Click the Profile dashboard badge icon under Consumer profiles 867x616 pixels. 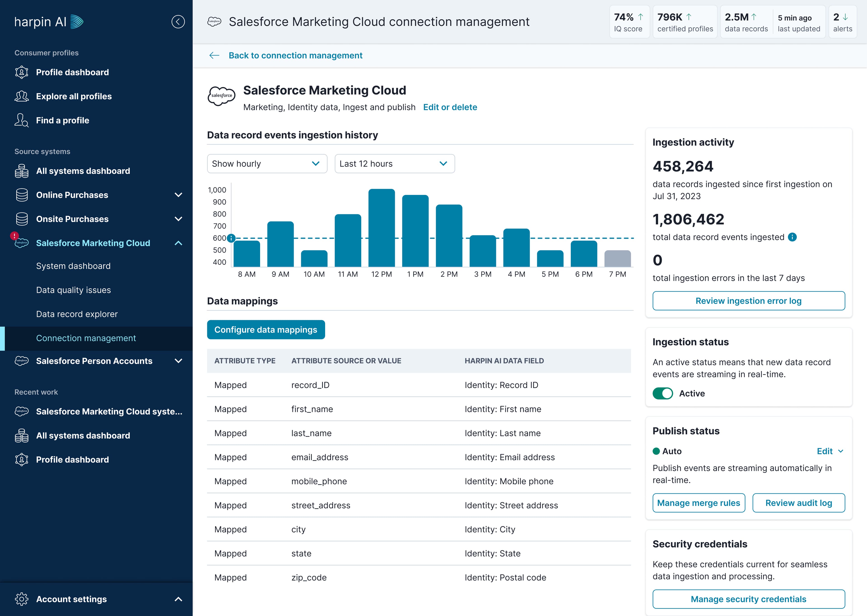22,72
